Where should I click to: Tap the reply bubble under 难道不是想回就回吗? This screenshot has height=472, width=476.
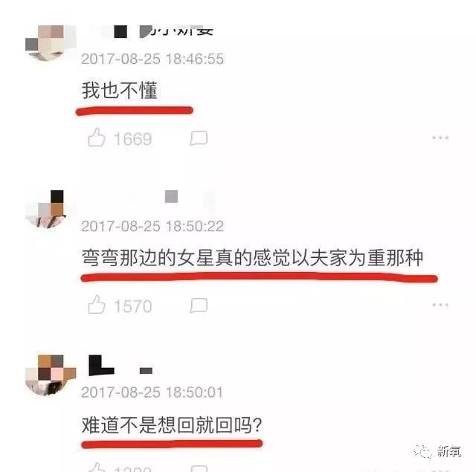click(199, 468)
